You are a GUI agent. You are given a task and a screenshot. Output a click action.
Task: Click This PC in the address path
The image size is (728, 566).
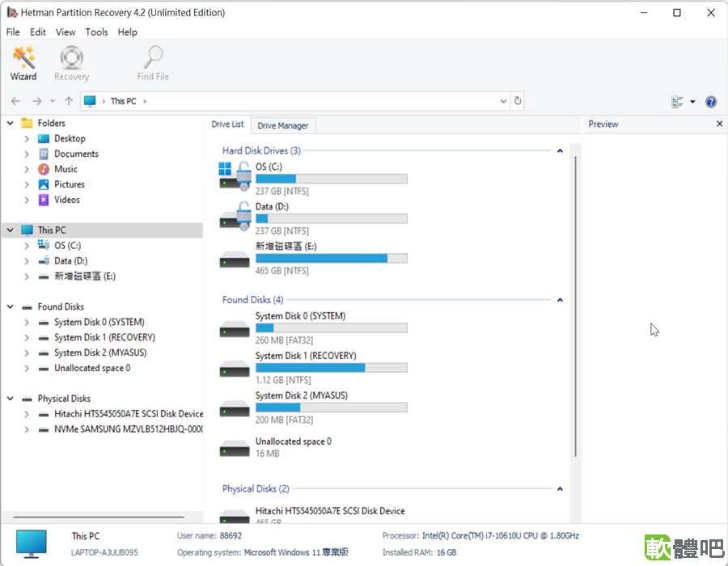click(124, 101)
